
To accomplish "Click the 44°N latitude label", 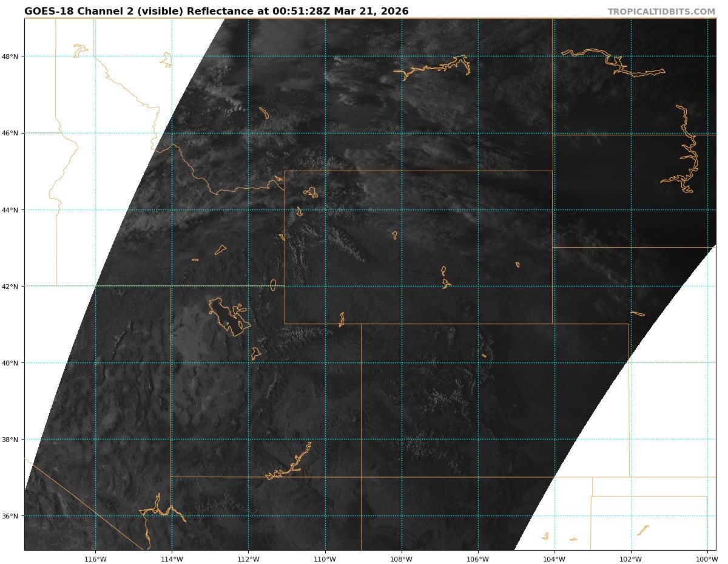I will coord(12,210).
